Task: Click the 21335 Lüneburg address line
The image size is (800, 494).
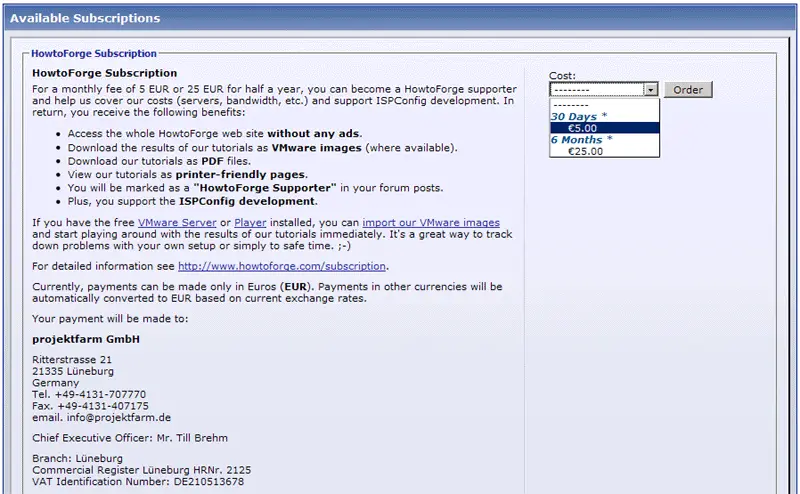Action: 73,372
